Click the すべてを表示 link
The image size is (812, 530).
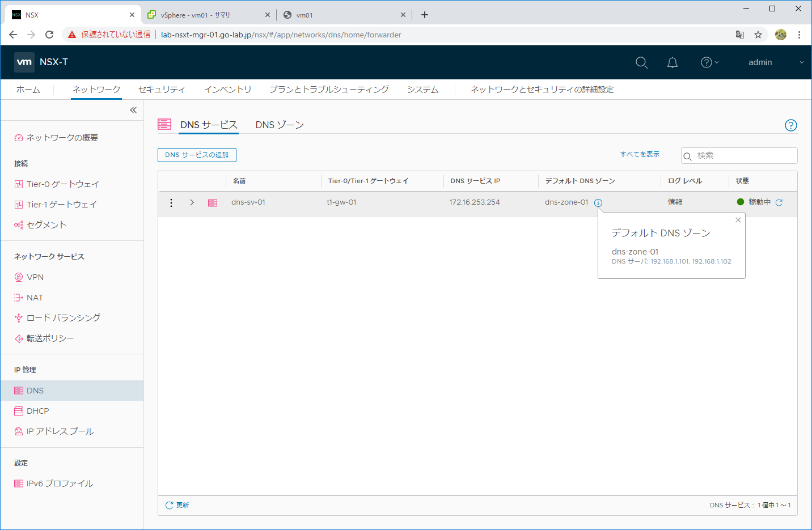[x=640, y=154]
